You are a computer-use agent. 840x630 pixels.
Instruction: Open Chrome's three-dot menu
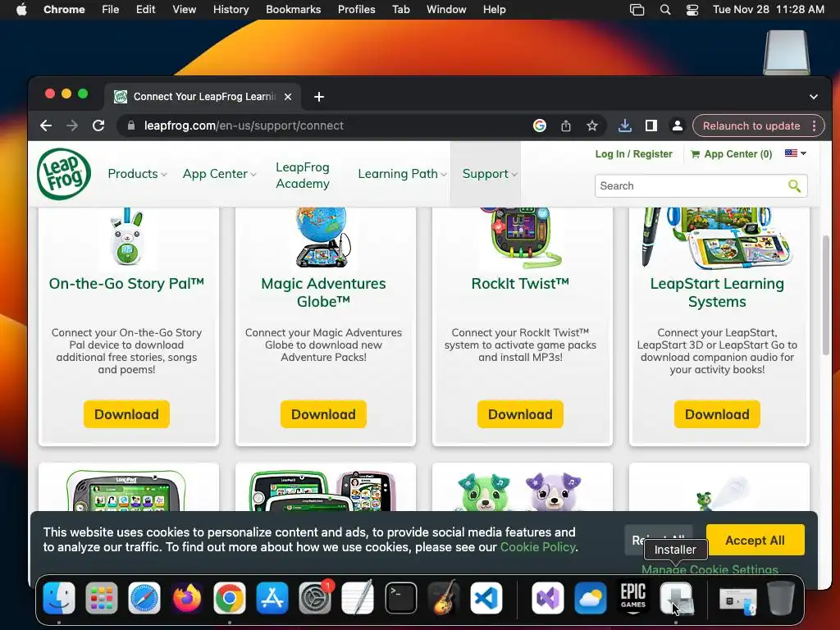pyautogui.click(x=814, y=126)
